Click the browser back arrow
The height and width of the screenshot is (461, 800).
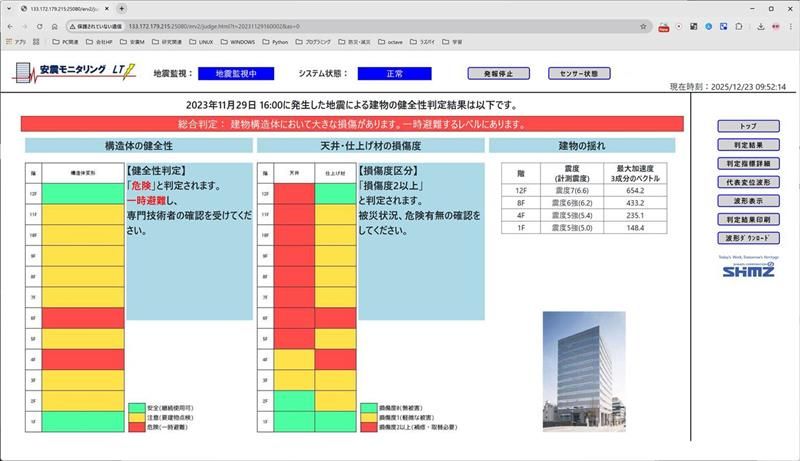click(11, 25)
